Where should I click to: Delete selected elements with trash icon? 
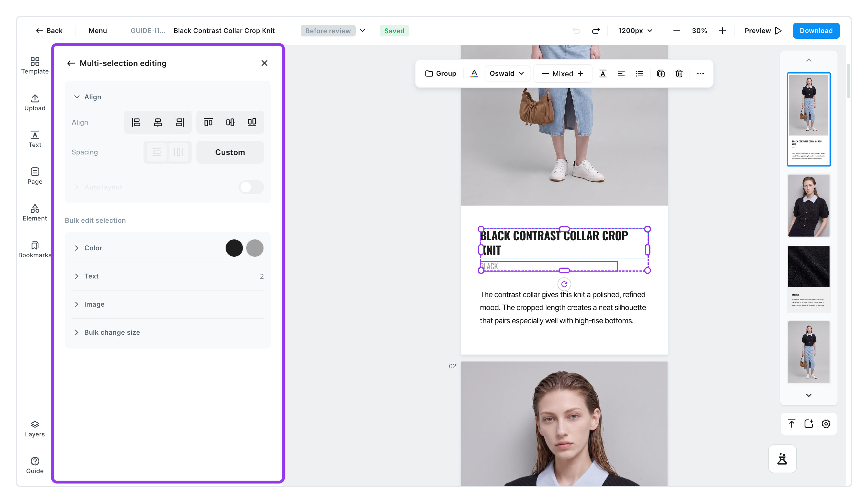click(x=679, y=73)
